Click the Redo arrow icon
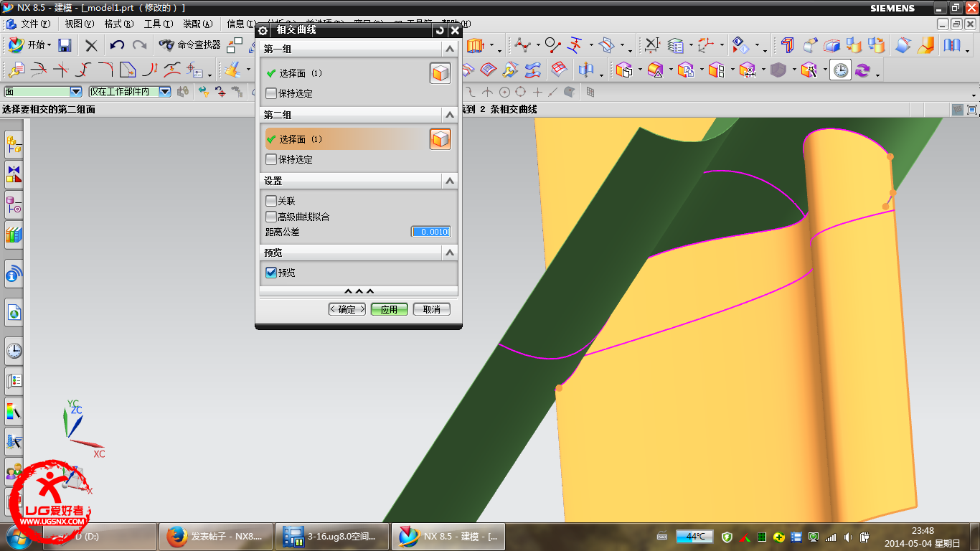Screen dimensions: 980x551 (x=139, y=45)
